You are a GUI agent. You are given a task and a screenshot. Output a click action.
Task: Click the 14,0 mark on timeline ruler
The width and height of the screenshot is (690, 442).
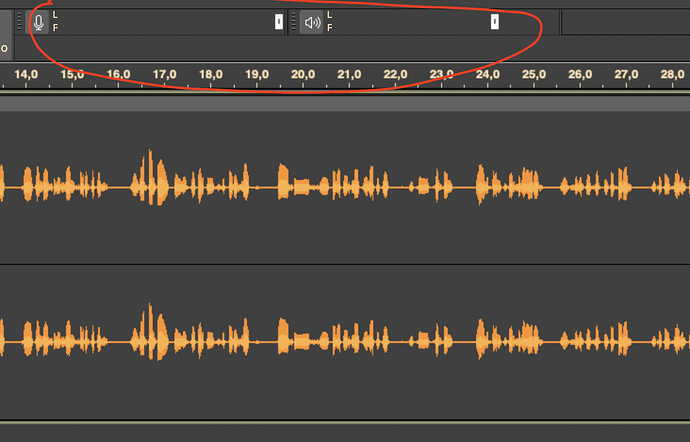pos(26,74)
